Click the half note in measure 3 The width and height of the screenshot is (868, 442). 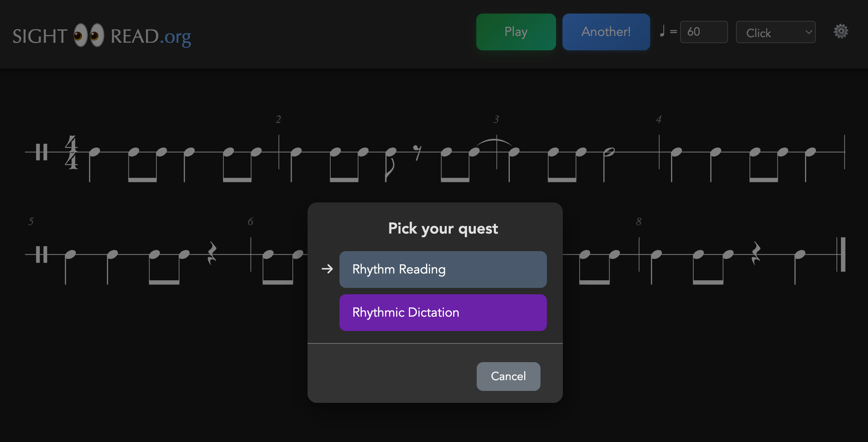pos(609,152)
